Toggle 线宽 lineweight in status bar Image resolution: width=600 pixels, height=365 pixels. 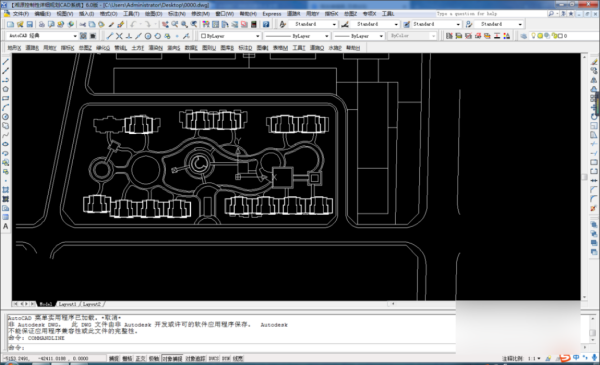238,358
